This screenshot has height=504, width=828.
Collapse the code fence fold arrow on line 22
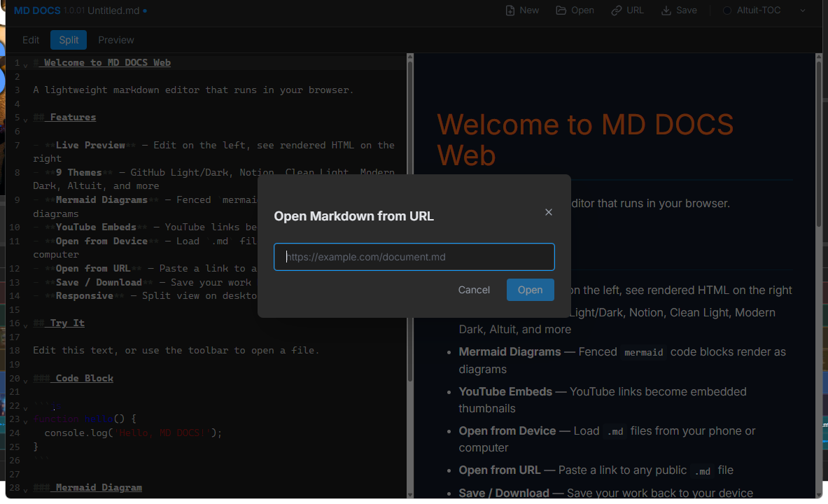click(25, 408)
